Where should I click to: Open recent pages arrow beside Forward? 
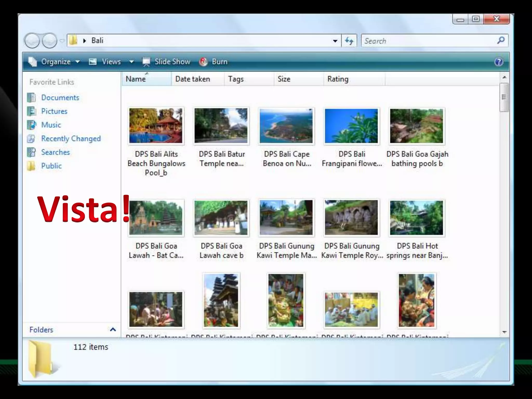pyautogui.click(x=62, y=41)
